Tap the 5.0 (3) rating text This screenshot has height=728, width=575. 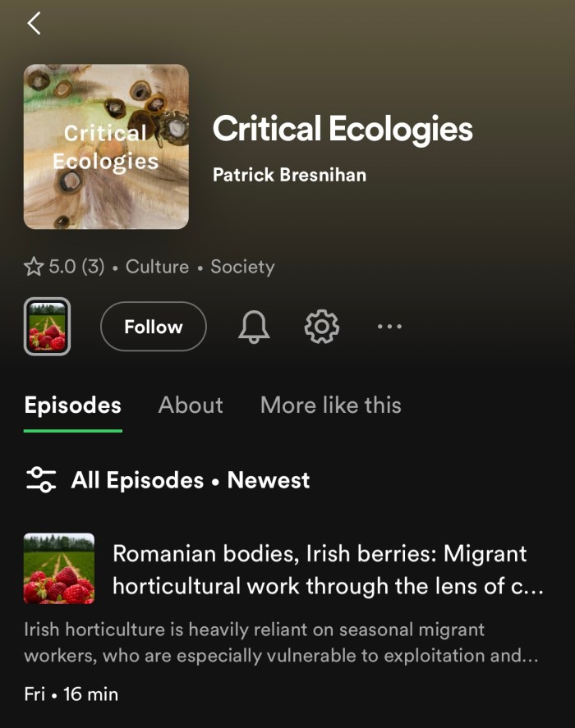tap(76, 267)
